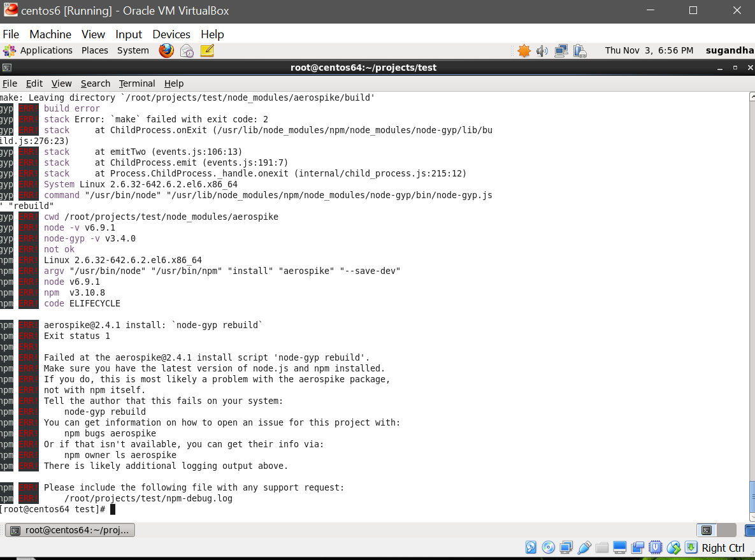Open the terminal File menu
Viewport: 755px width, 560px height.
tap(10, 83)
